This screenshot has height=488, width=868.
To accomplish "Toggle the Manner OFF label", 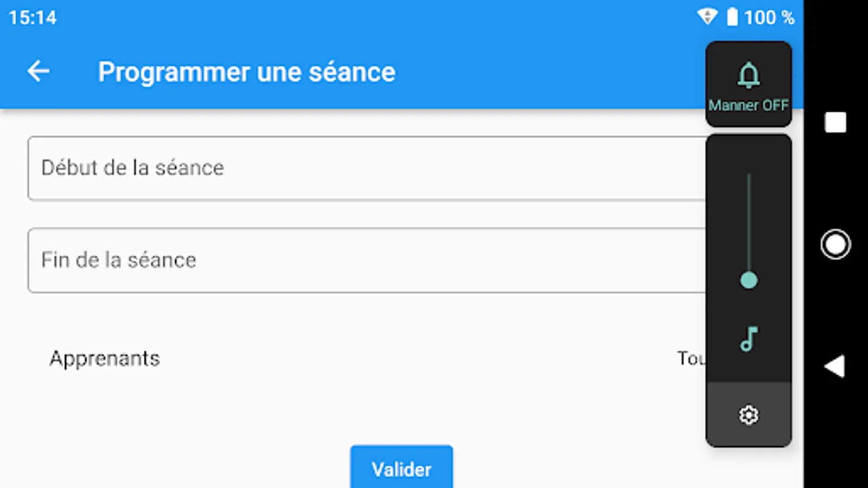I will click(748, 105).
